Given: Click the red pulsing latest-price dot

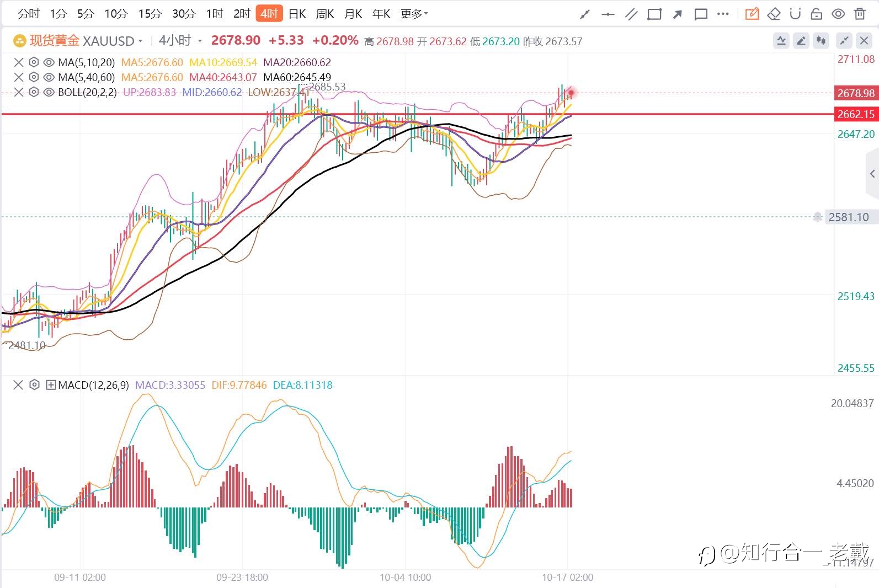Looking at the screenshot, I should click(x=571, y=93).
